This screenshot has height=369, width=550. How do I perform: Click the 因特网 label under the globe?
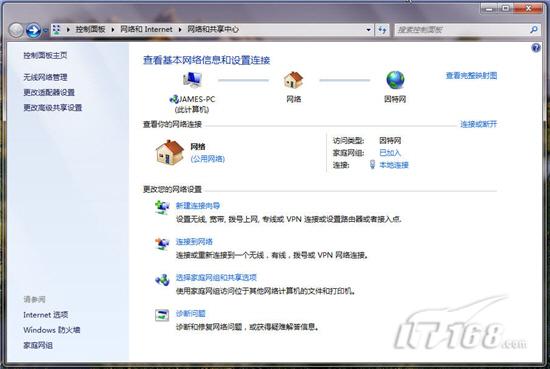(395, 99)
